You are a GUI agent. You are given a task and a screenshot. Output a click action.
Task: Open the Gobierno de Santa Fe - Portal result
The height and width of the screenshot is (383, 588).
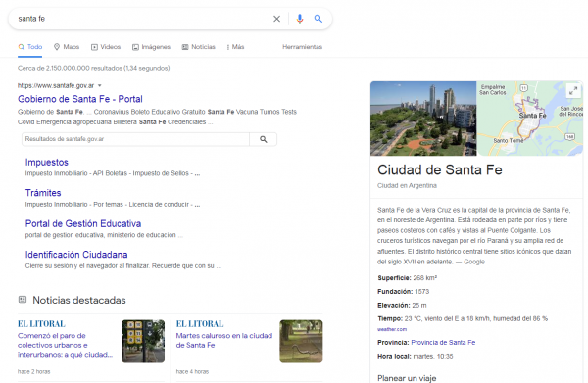point(80,99)
